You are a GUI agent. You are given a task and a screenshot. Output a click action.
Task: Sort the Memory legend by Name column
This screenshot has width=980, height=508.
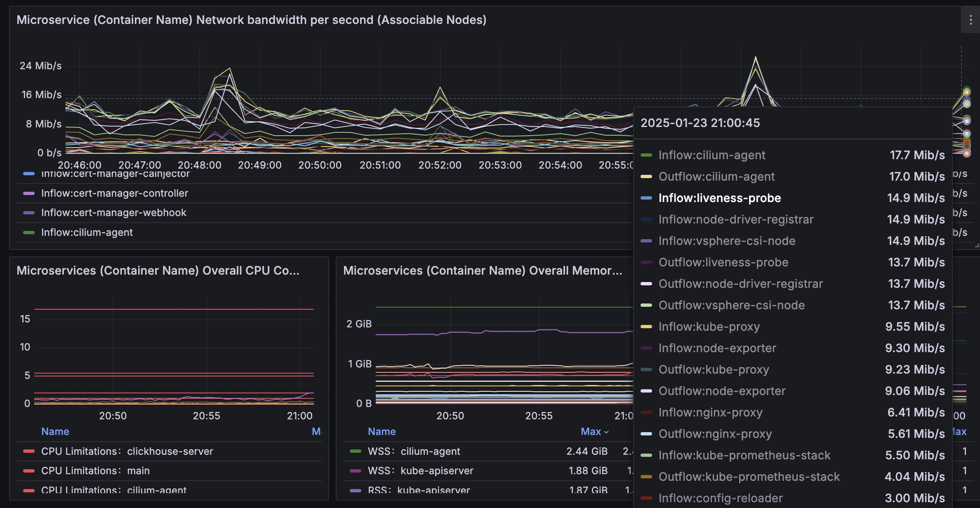[x=382, y=432]
